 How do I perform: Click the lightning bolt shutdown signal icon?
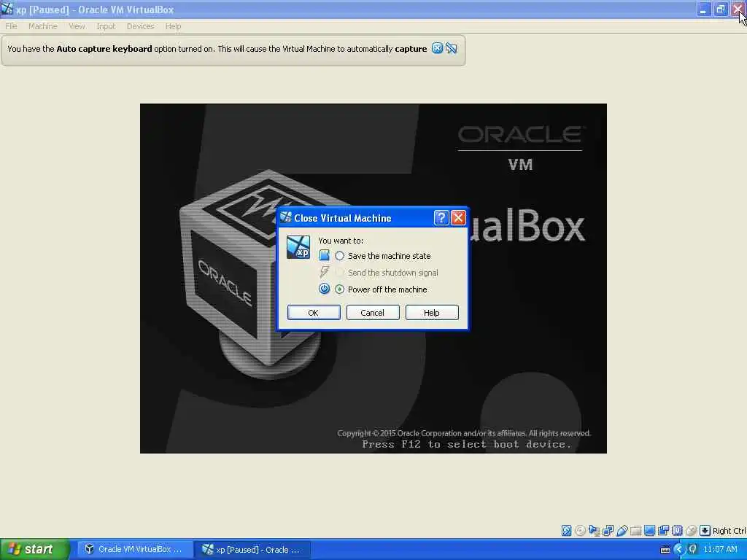(324, 272)
